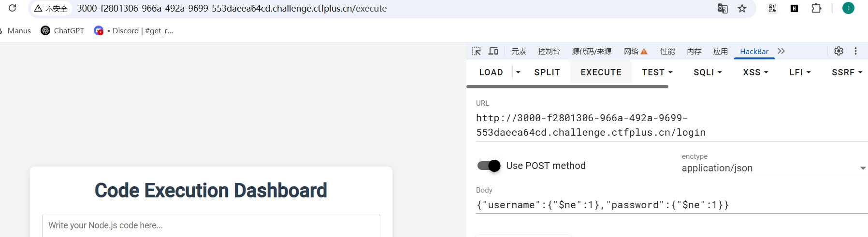Open DevTools settings gear
868x237 pixels.
point(839,51)
